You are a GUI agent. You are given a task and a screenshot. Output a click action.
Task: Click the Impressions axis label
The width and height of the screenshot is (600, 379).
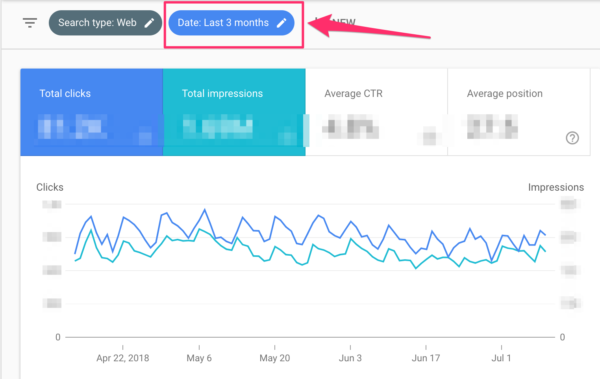(556, 187)
